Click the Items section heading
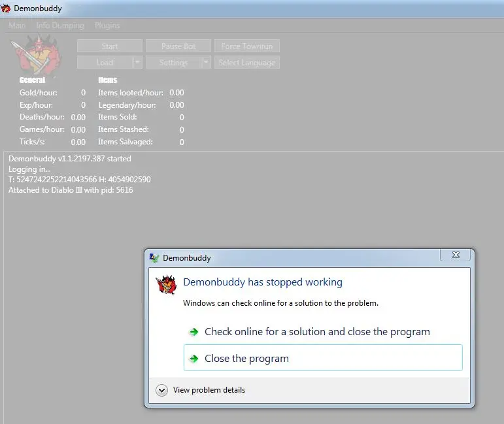Image resolution: width=504 pixels, height=424 pixels. 108,80
